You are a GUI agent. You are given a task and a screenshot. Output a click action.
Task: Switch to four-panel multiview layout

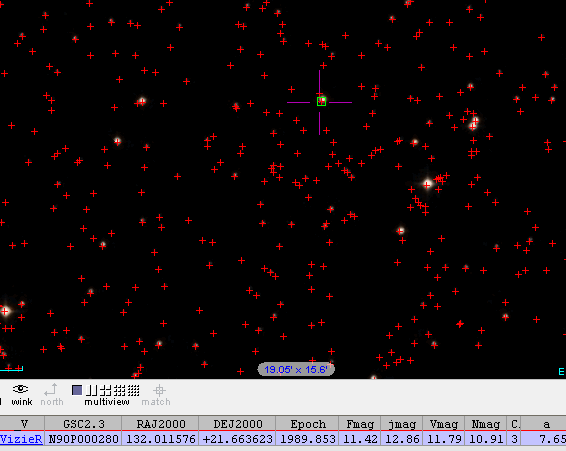(106, 390)
